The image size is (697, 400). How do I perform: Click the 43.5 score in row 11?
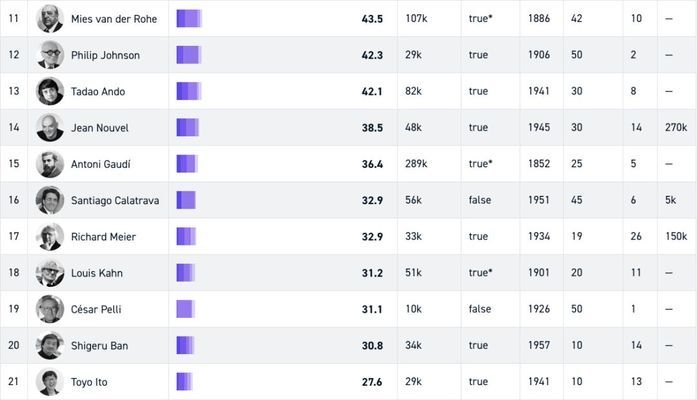click(x=374, y=19)
